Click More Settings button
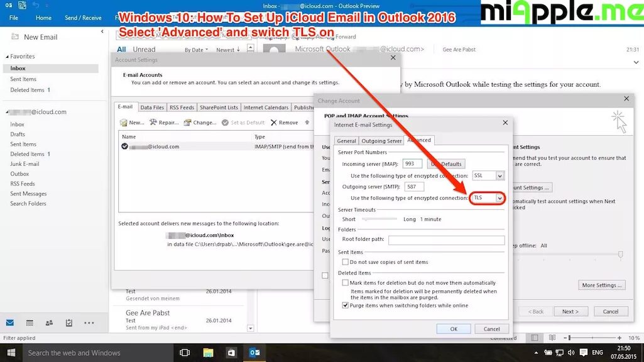Image resolution: width=644 pixels, height=362 pixels. pyautogui.click(x=602, y=285)
